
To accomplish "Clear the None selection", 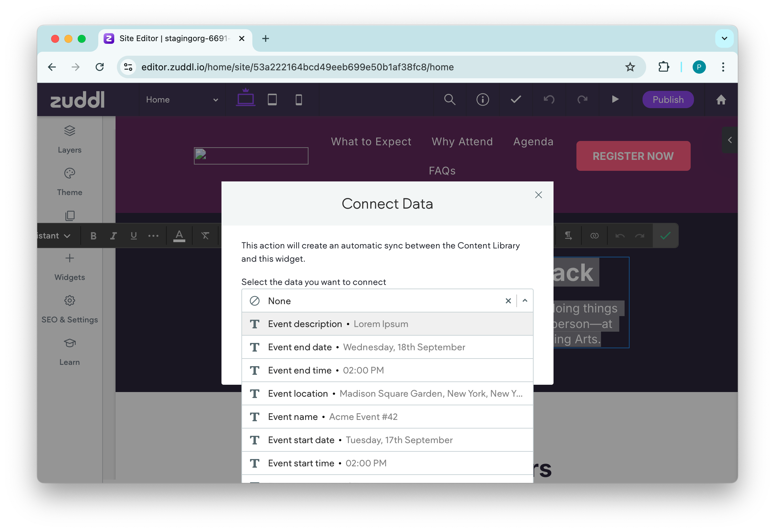I will tap(508, 301).
